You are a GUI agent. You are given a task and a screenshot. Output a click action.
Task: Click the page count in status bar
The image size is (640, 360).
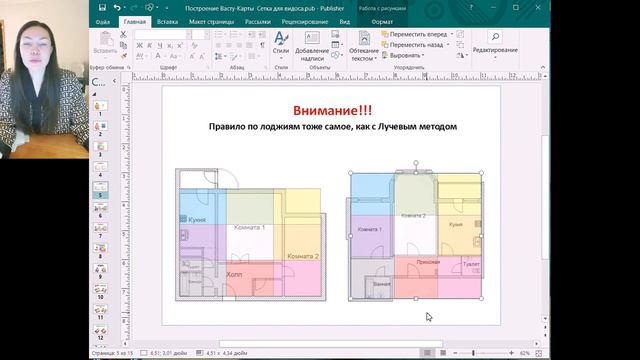tap(112, 353)
